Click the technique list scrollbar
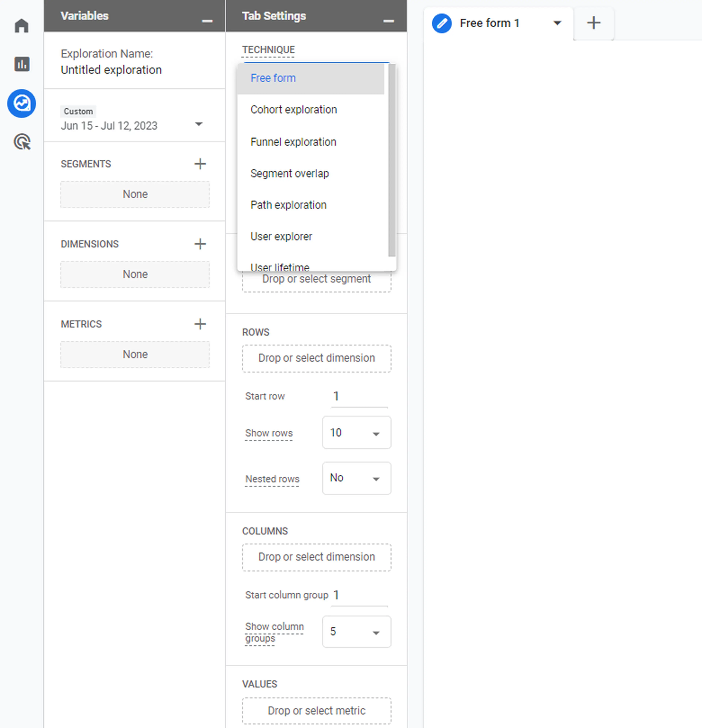 coord(392,160)
